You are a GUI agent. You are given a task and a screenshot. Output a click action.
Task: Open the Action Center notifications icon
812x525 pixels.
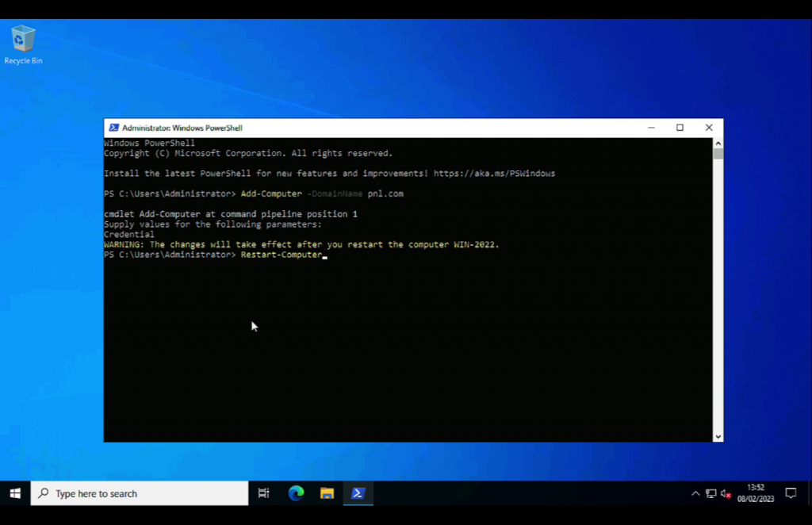pyautogui.click(x=791, y=493)
